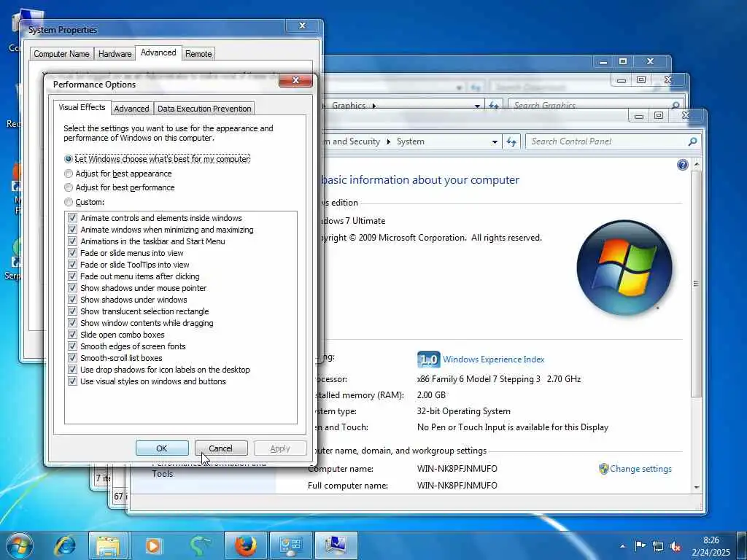
Task: Open the Windows Experience Index link
Action: click(494, 359)
